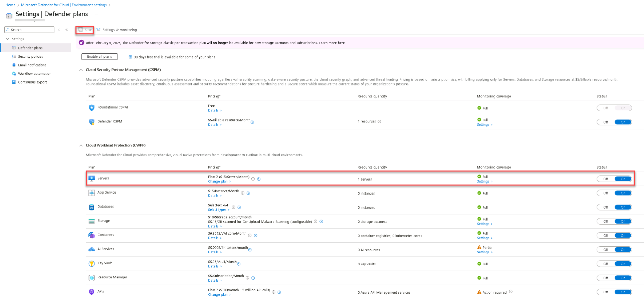
Task: Click the Enable all plans button
Action: click(99, 57)
